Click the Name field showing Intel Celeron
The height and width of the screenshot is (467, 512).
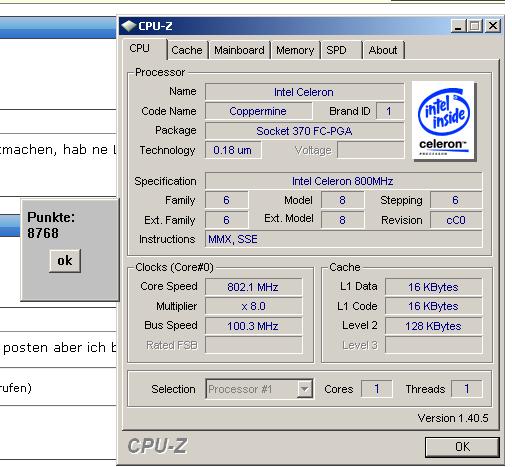304,92
